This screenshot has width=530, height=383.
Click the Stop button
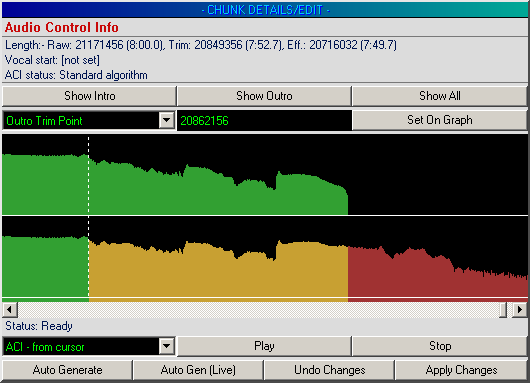[x=439, y=346]
